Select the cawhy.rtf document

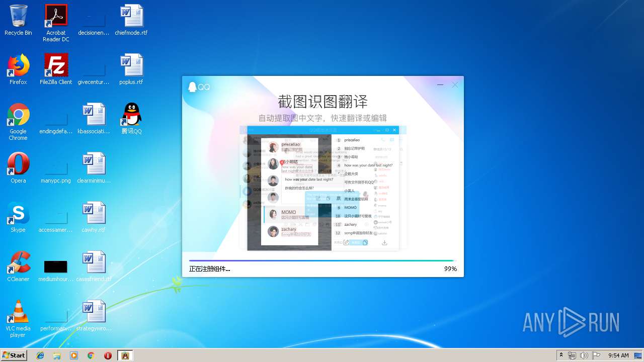(x=94, y=217)
